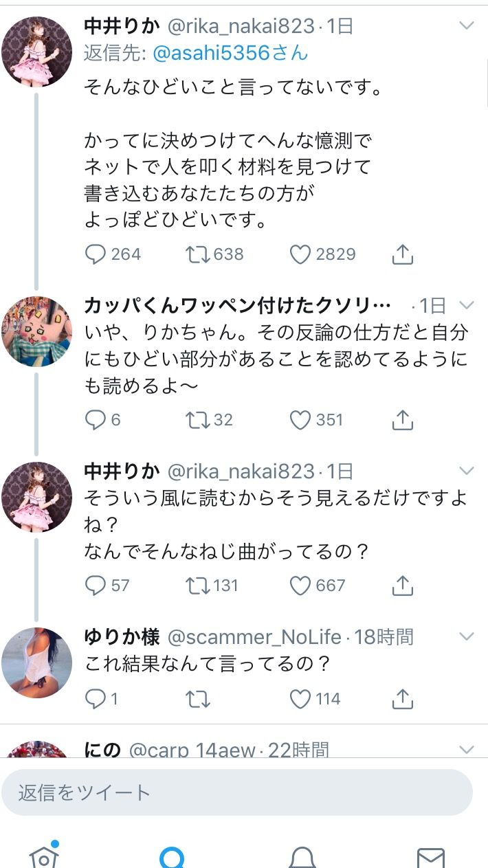Retweet the first tweet with 638 retweets
488x868 pixels.
pyautogui.click(x=198, y=255)
